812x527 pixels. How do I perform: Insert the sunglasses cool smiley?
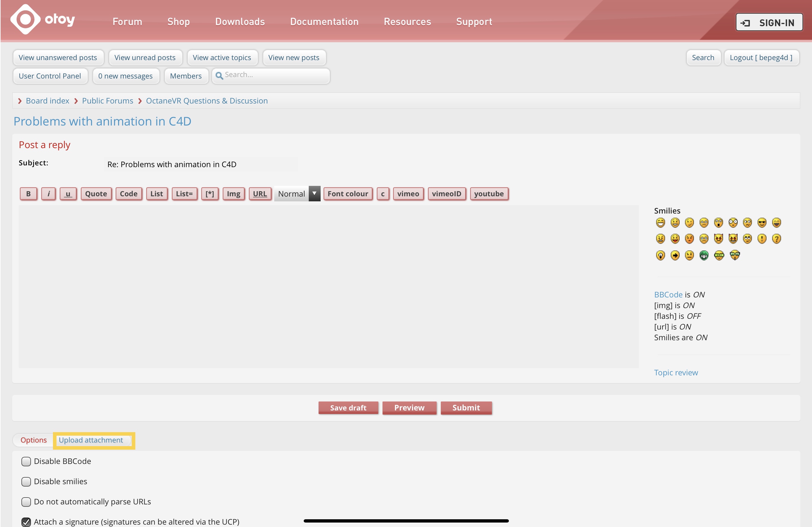point(761,223)
